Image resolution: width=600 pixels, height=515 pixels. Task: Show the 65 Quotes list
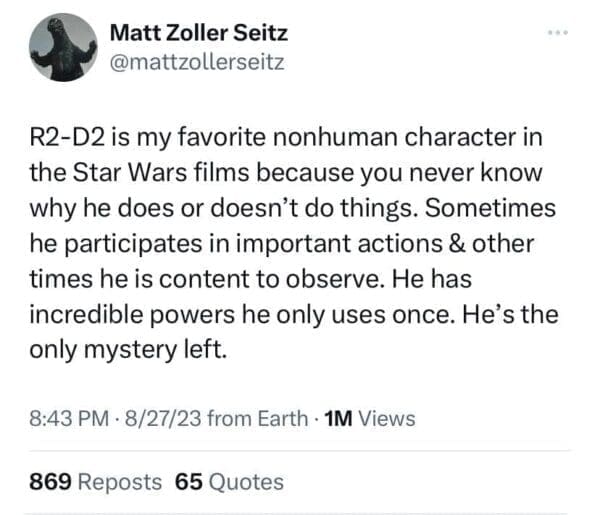point(229,481)
